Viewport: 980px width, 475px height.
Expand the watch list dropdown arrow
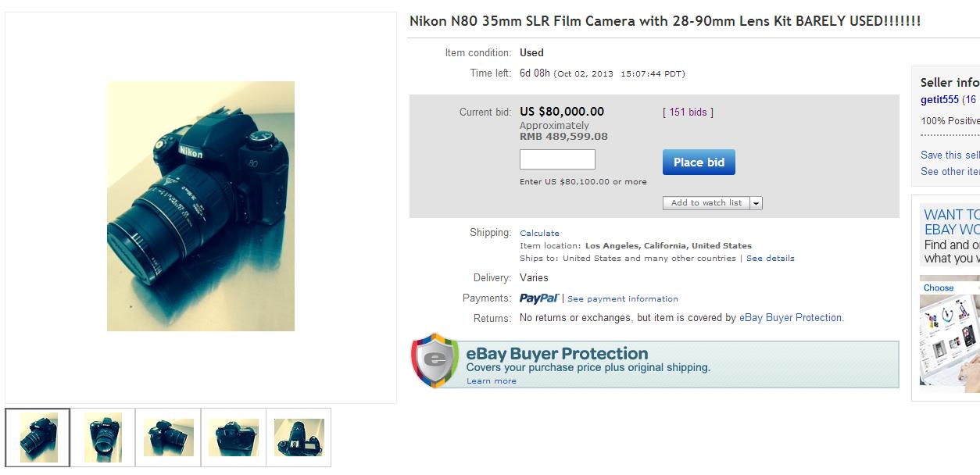tap(756, 203)
